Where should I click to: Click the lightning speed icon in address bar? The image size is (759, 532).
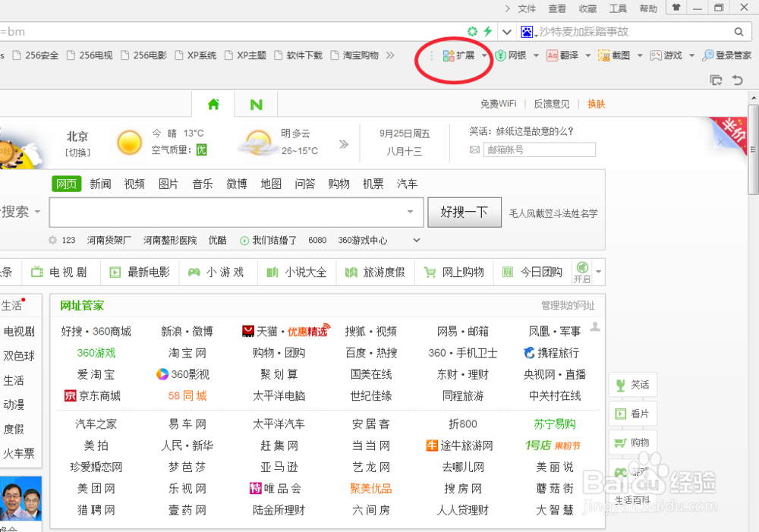[488, 32]
